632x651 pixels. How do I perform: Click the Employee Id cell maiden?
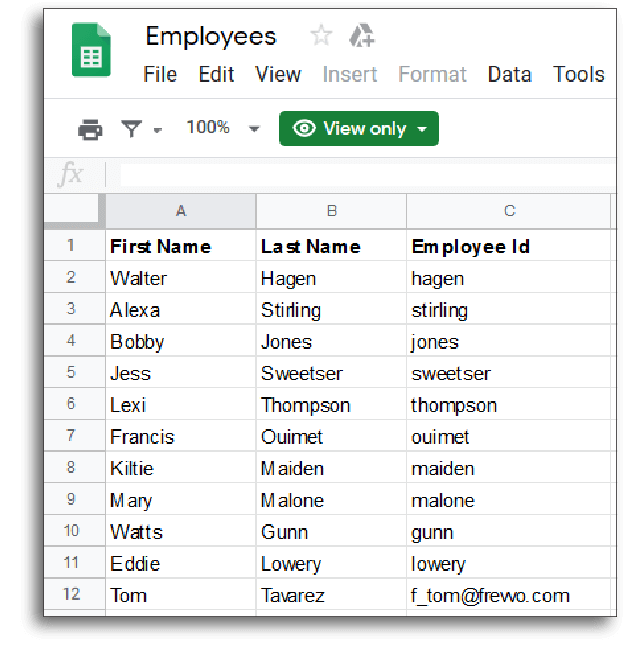pos(509,467)
